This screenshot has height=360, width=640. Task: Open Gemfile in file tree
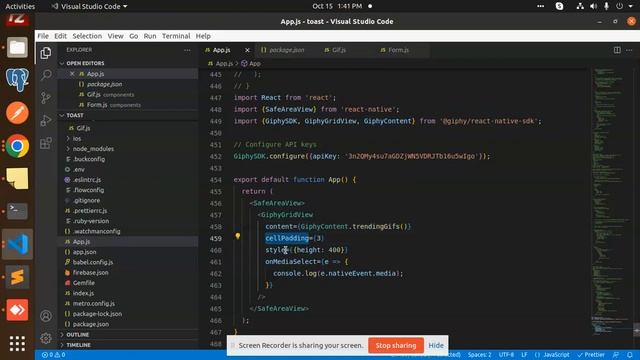84,282
